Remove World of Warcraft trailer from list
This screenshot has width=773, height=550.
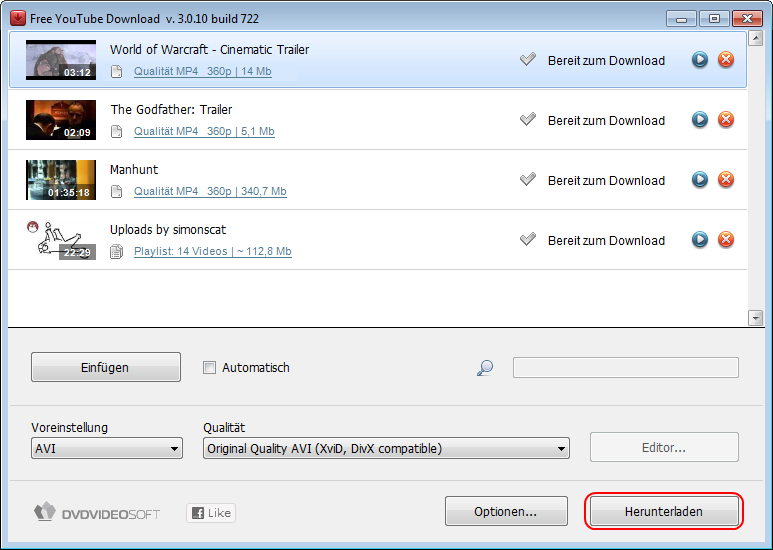pos(726,60)
